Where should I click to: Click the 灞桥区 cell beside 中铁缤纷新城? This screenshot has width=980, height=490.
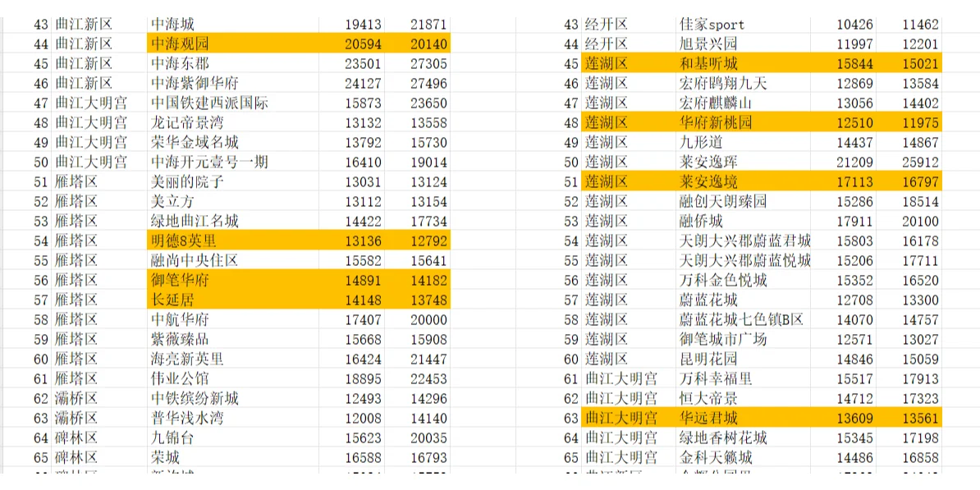coord(99,399)
